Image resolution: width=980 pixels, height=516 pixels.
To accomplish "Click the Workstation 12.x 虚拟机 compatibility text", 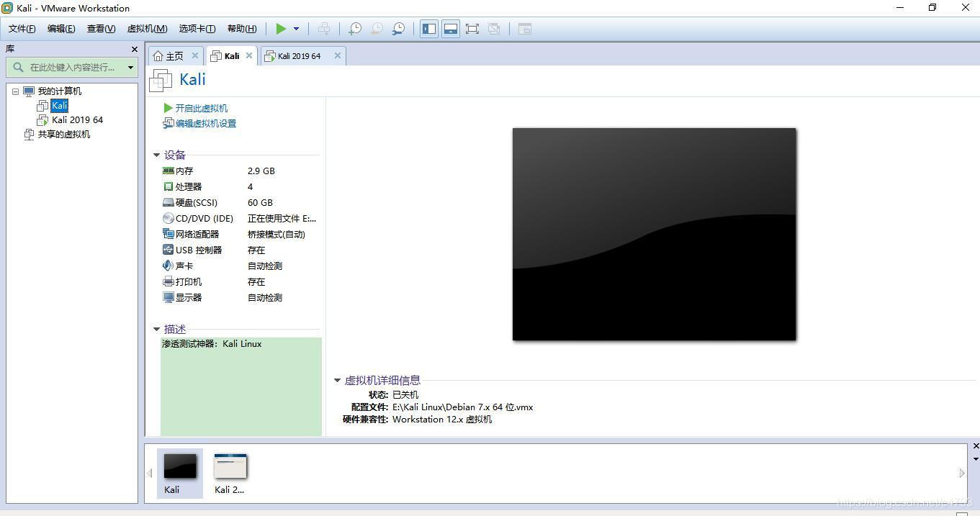I will tap(442, 420).
